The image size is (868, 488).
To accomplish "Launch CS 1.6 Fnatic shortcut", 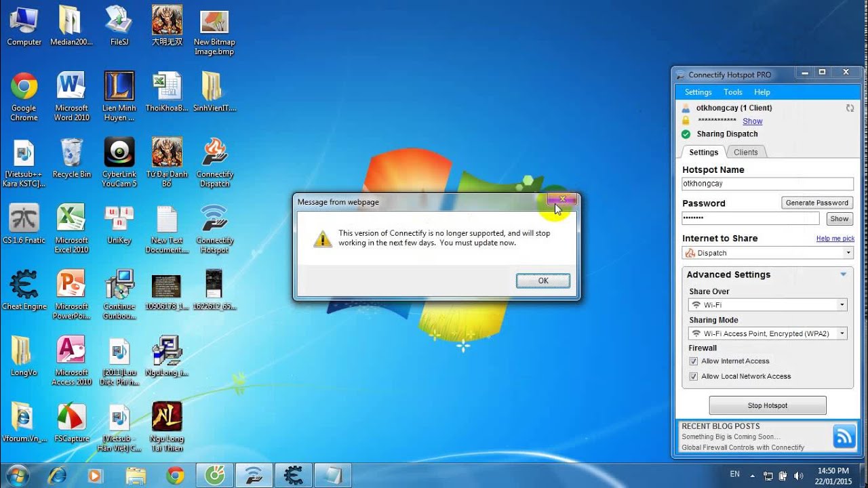I will [x=24, y=224].
